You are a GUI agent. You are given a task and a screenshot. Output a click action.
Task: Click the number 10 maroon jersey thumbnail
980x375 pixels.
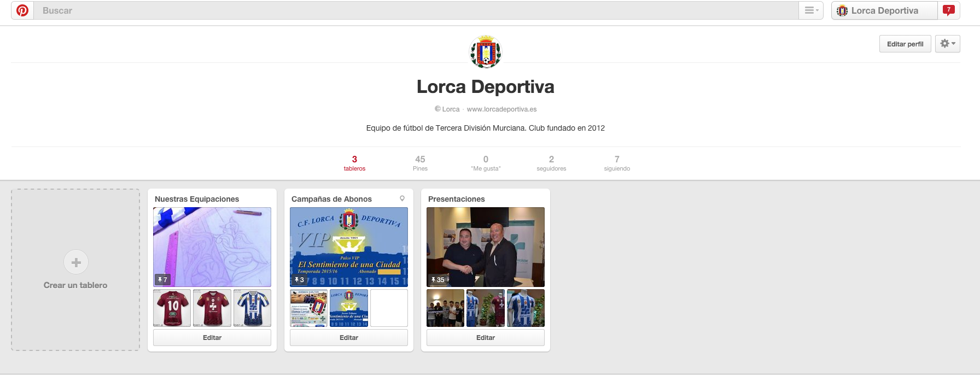click(172, 308)
